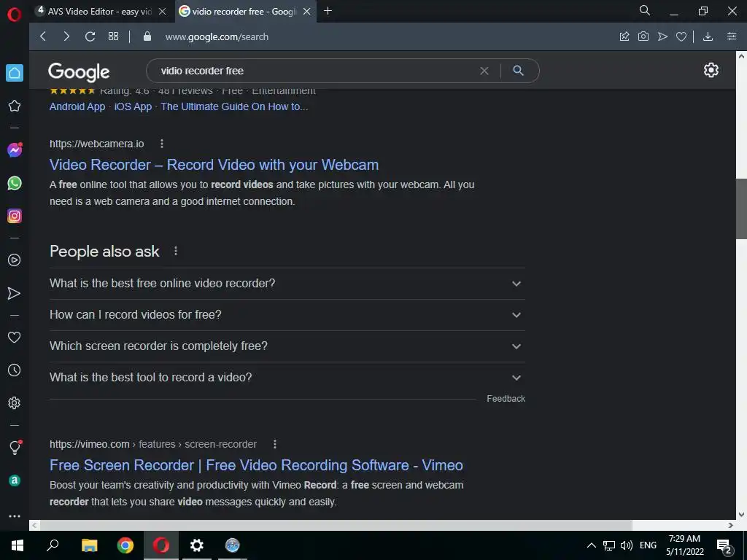Open Google Chrome from the taskbar
The height and width of the screenshot is (560, 747).
point(125,545)
